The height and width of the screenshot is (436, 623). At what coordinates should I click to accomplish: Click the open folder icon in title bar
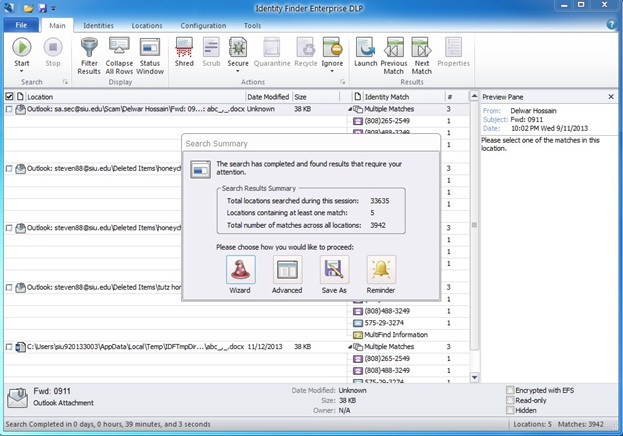coord(28,8)
